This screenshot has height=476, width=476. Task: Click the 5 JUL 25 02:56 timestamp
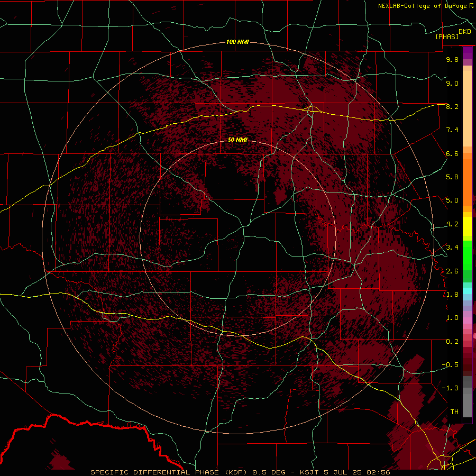point(357,472)
